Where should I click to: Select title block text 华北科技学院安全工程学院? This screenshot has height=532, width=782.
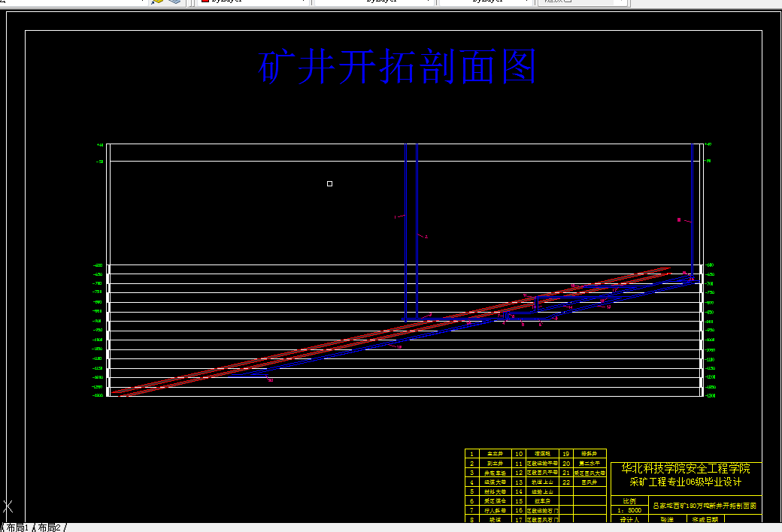coord(686,468)
